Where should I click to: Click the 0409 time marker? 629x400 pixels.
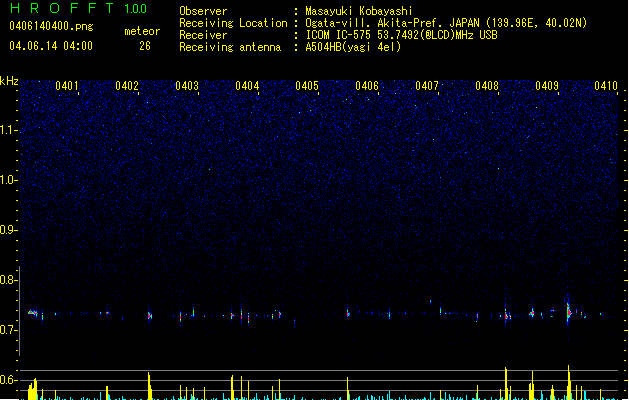click(x=547, y=86)
